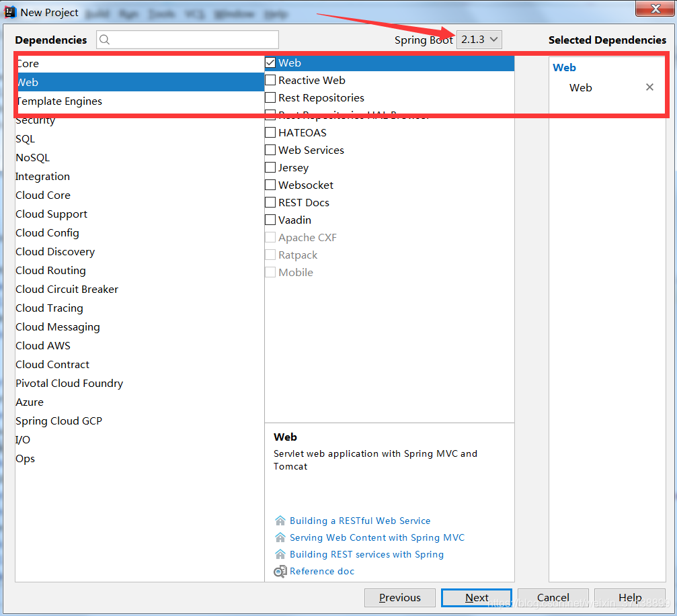
Task: Tick the HATEOAS checkbox
Action: click(x=270, y=132)
